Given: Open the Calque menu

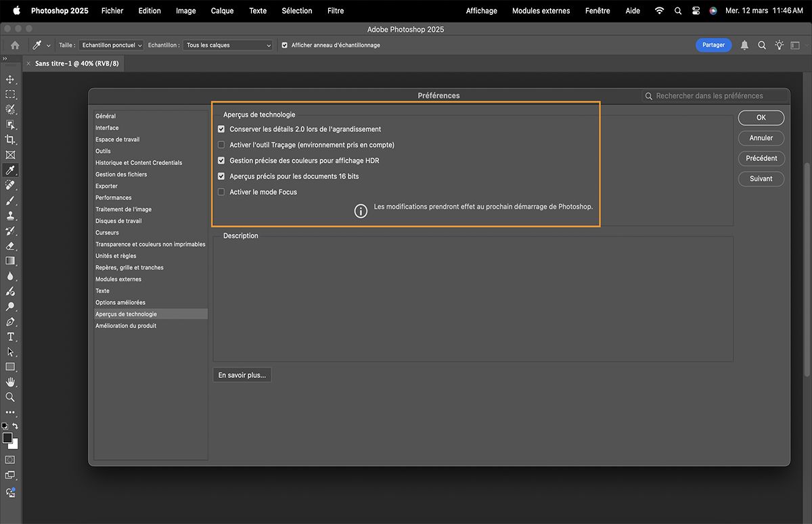Looking at the screenshot, I should (x=222, y=11).
